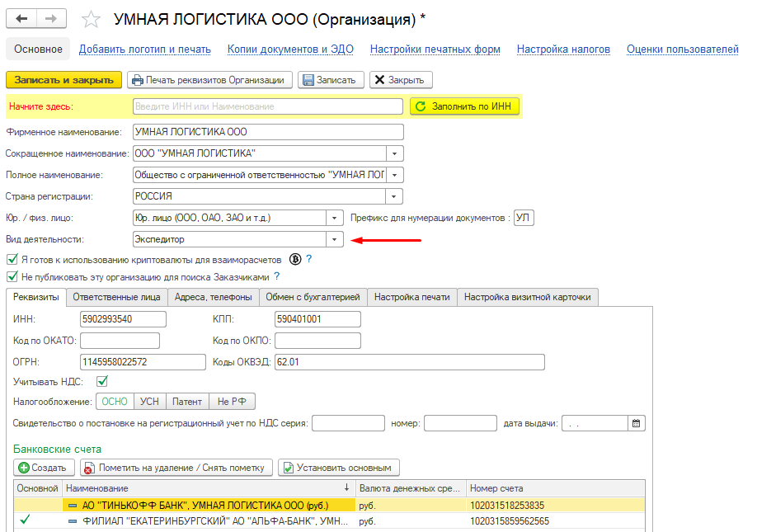The height and width of the screenshot is (532, 757).
Task: Click the КПП field with 590401001
Action: (x=317, y=319)
